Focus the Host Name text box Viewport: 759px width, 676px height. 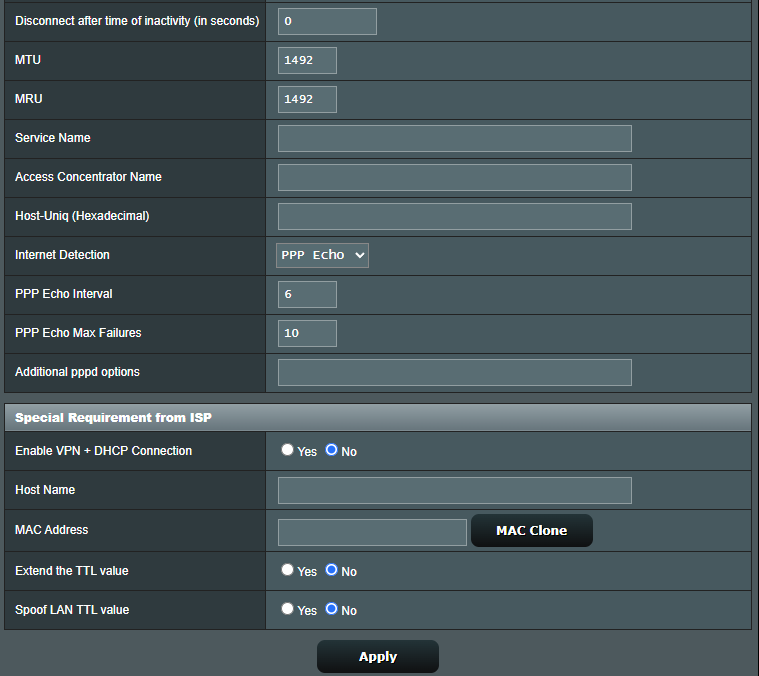click(x=454, y=490)
